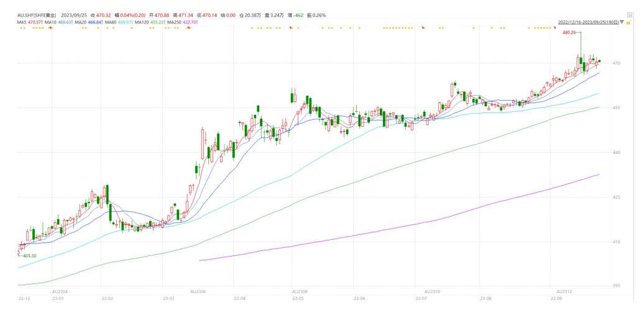
Task: Click the 23-05 date axis label
Action: 298,298
